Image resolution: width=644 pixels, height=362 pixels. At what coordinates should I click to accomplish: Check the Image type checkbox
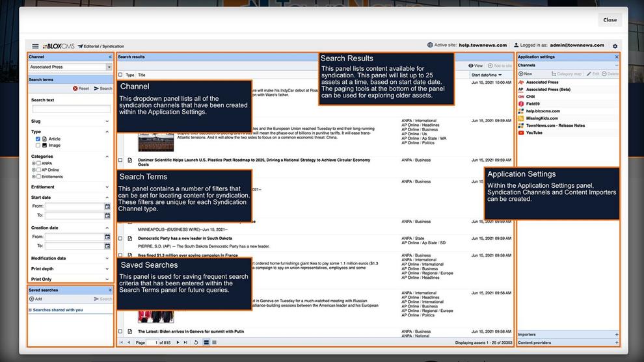38,146
